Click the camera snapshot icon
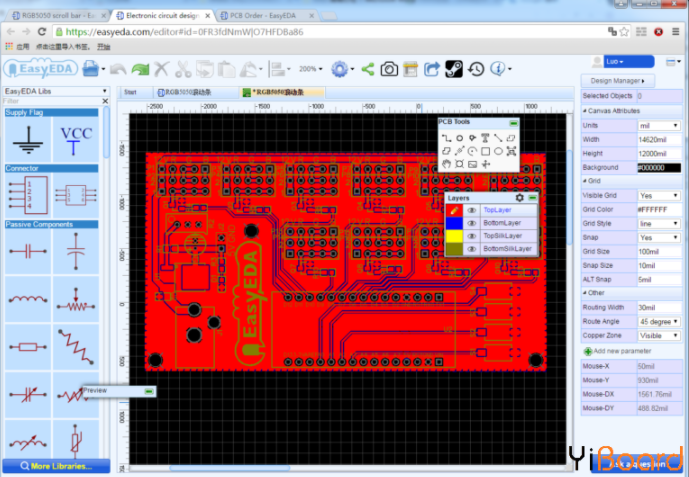Screen dimensions: 689x477 coord(389,69)
